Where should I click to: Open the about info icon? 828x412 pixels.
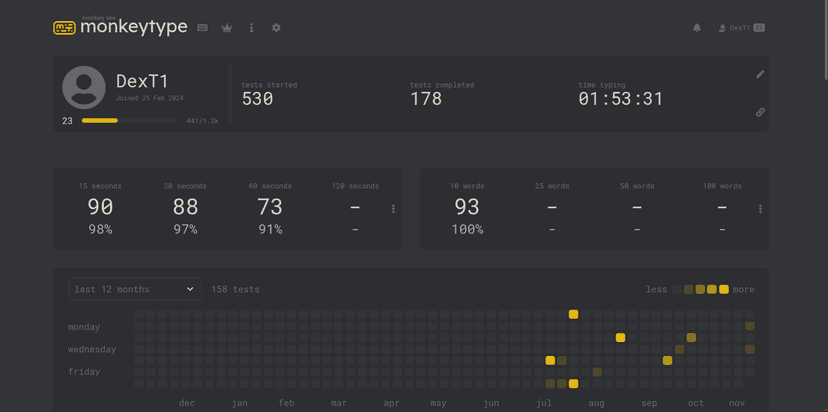[251, 28]
